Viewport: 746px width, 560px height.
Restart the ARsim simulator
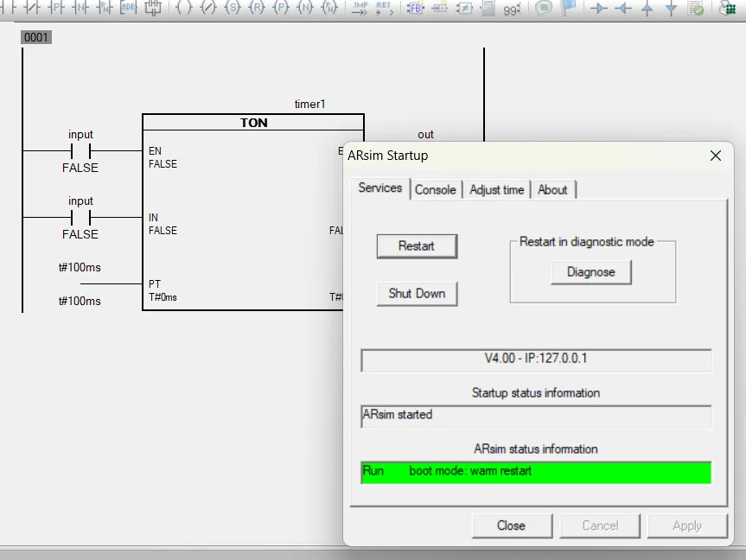click(417, 246)
